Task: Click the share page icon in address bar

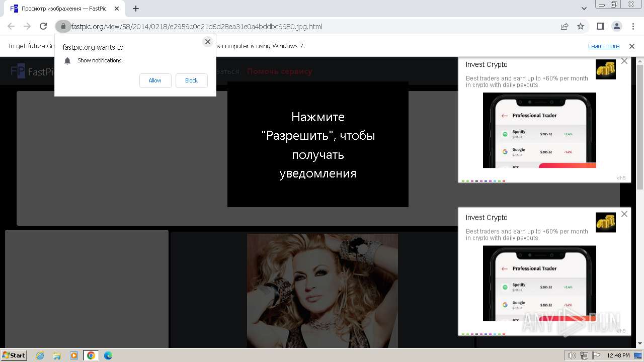Action: click(565, 27)
